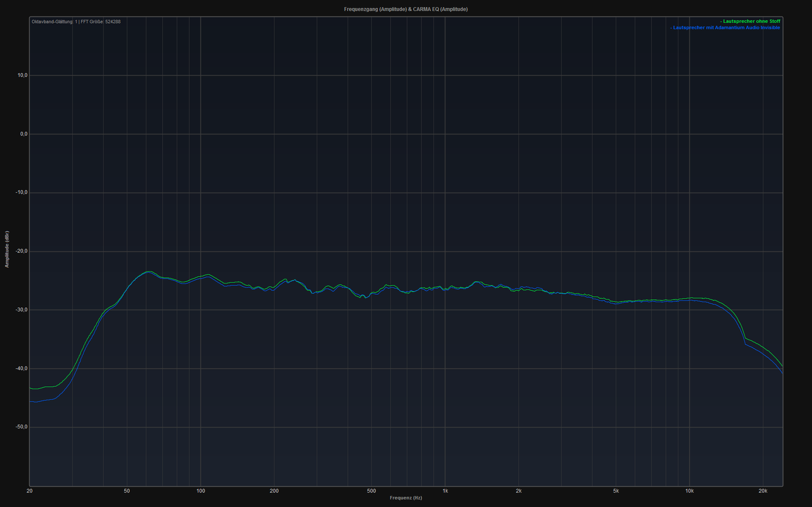Click the 0,0 tick on amplitude axis

24,134
